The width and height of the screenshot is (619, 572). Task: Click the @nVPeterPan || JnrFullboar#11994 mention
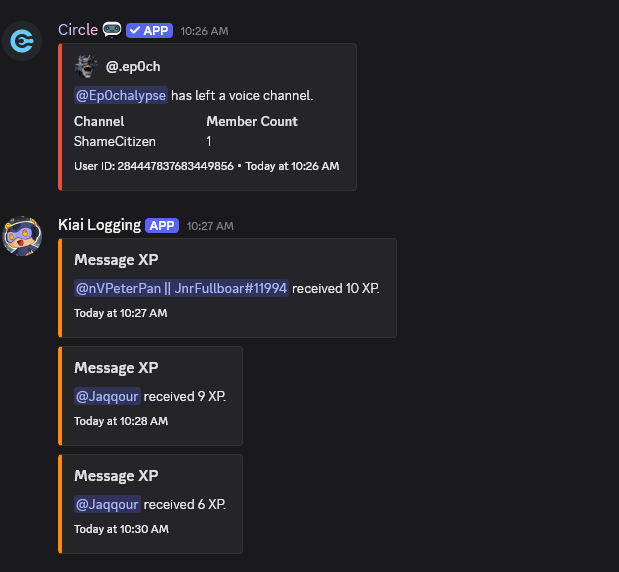click(x=181, y=288)
